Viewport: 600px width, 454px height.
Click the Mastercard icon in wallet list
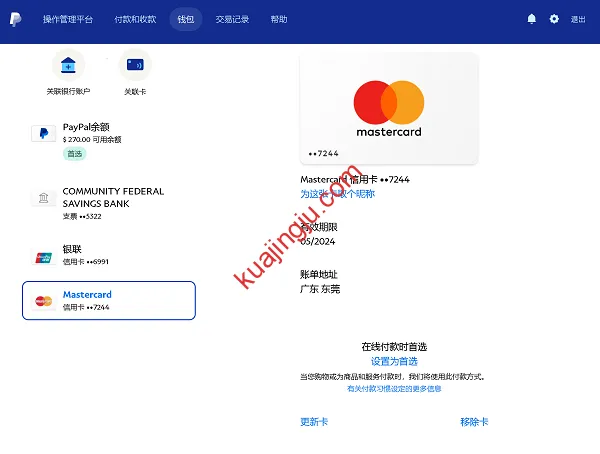pos(43,301)
